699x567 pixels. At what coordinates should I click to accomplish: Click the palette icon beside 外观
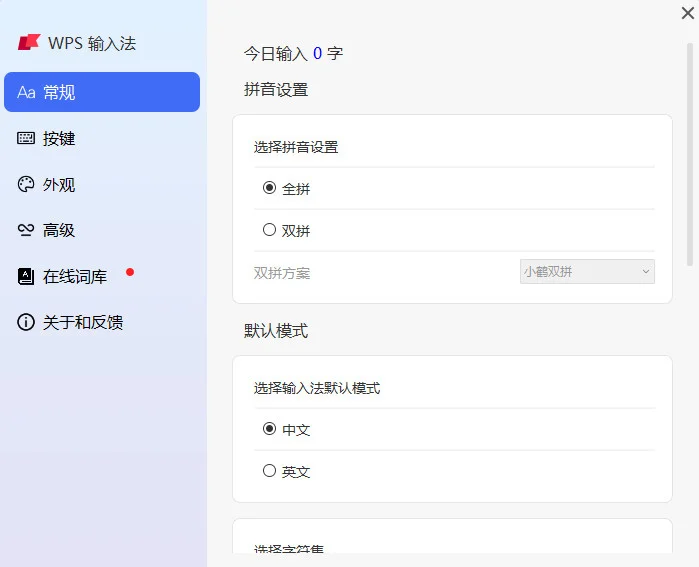point(26,184)
